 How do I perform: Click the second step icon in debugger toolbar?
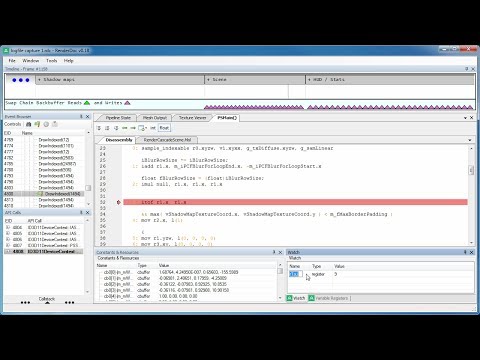click(x=107, y=128)
